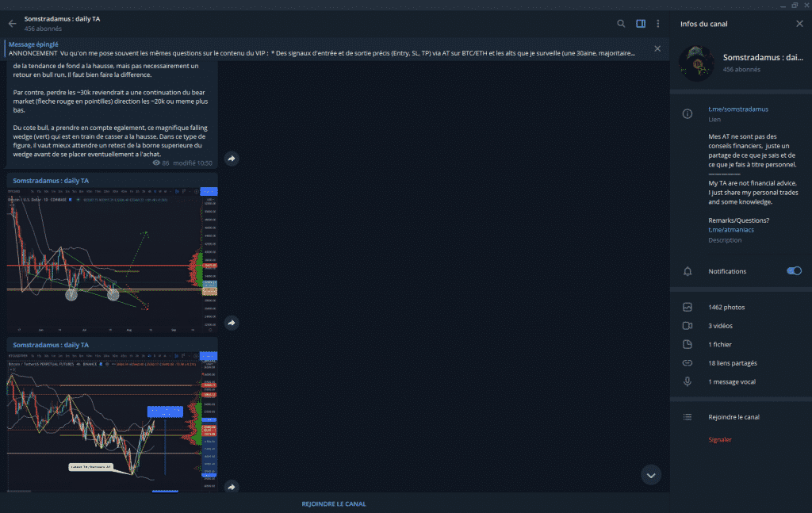Click the link icon next to 18 liens partagés

[688, 362]
